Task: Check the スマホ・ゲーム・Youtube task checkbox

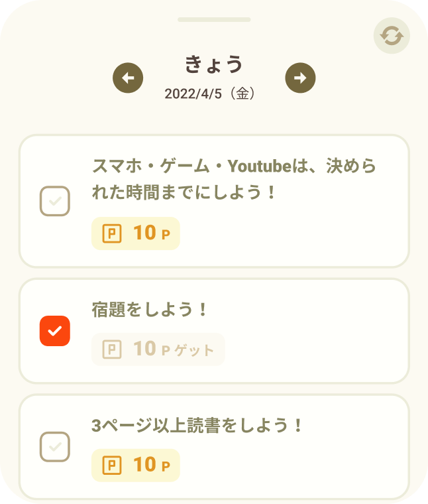Action: [55, 201]
